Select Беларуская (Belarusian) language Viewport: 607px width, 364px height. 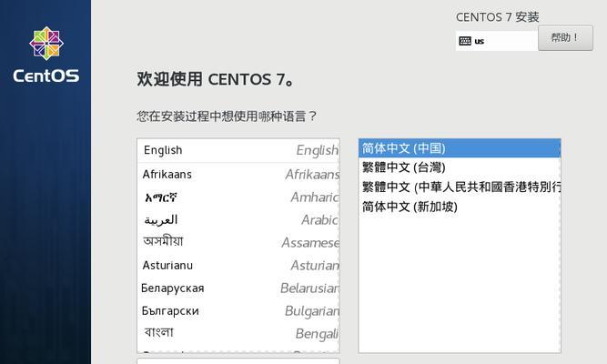coord(238,288)
